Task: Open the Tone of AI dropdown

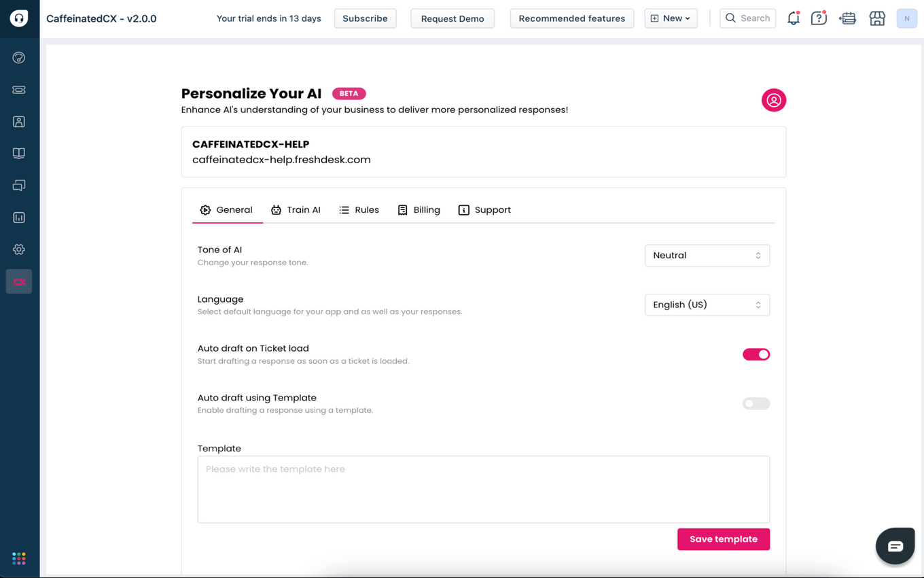Action: 707,256
